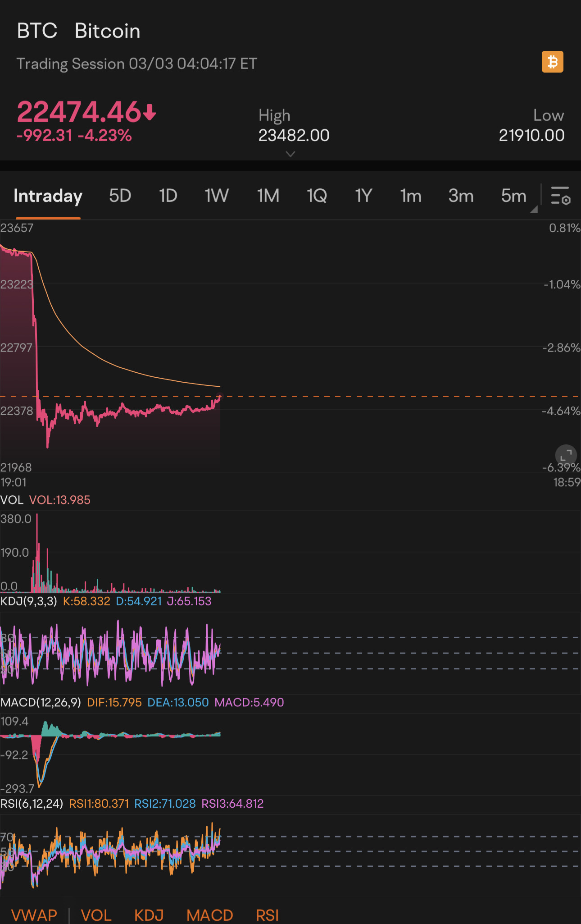Tap the DEA:13.050 value
This screenshot has width=581, height=924.
click(x=178, y=702)
